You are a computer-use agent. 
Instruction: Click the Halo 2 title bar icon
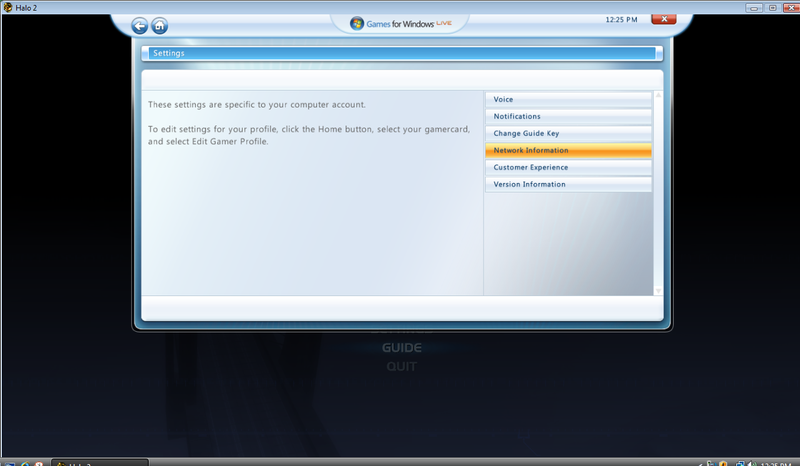[8, 8]
